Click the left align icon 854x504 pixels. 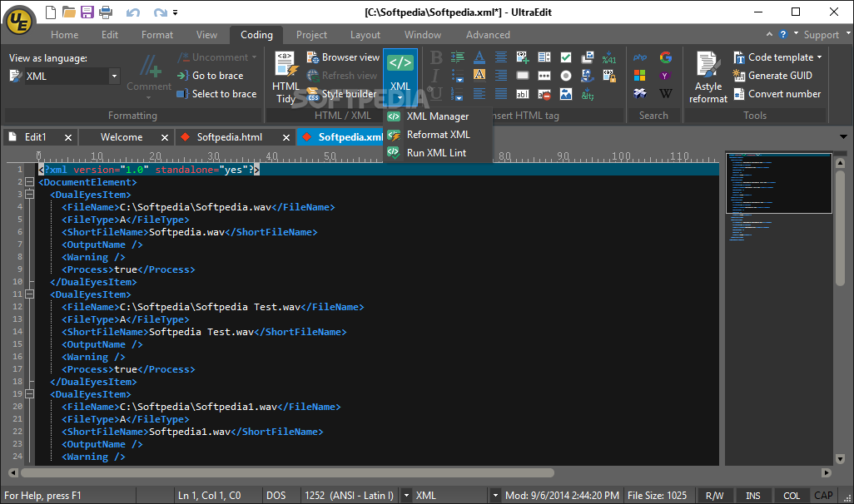pyautogui.click(x=479, y=94)
